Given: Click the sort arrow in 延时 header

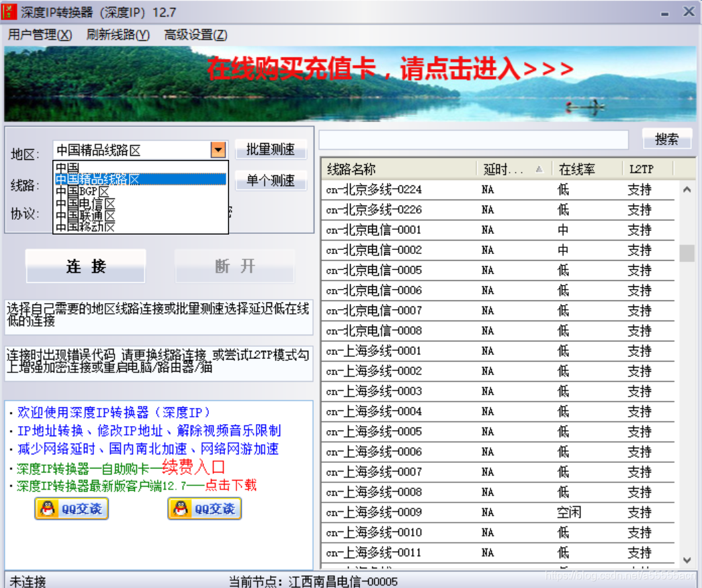Looking at the screenshot, I should [539, 169].
